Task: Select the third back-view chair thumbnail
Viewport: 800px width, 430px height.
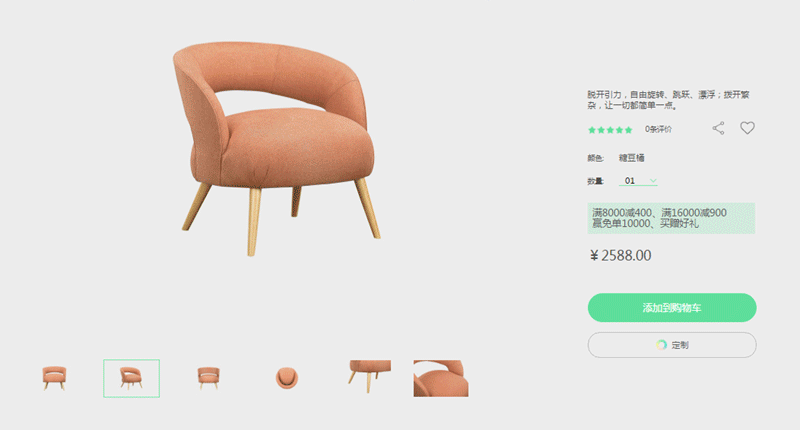Action: pyautogui.click(x=209, y=378)
